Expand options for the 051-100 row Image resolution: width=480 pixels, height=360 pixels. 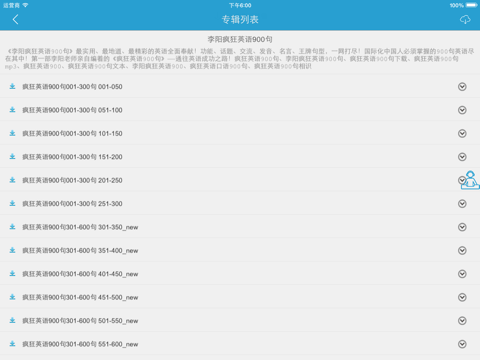point(462,110)
